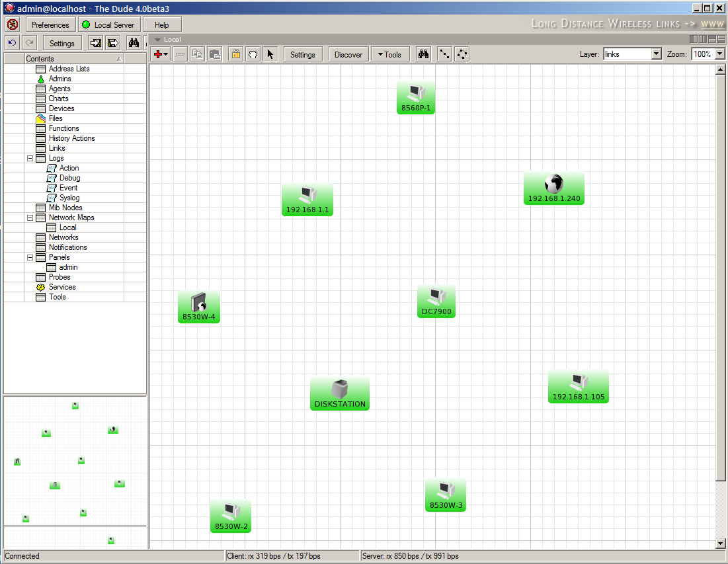Collapse the Logs tree node

pos(30,158)
